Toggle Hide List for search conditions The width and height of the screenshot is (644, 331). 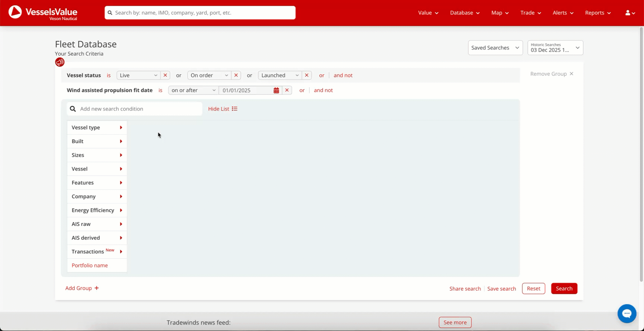(222, 109)
